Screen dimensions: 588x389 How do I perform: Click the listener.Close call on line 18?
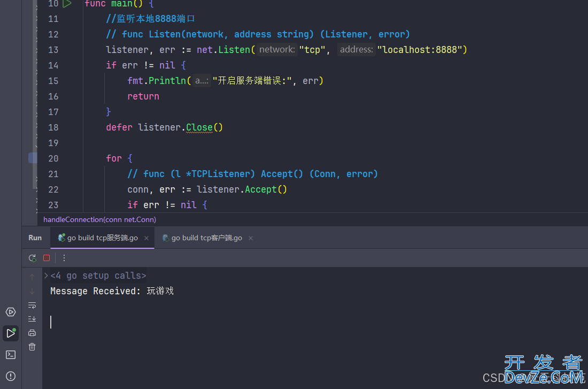click(199, 127)
